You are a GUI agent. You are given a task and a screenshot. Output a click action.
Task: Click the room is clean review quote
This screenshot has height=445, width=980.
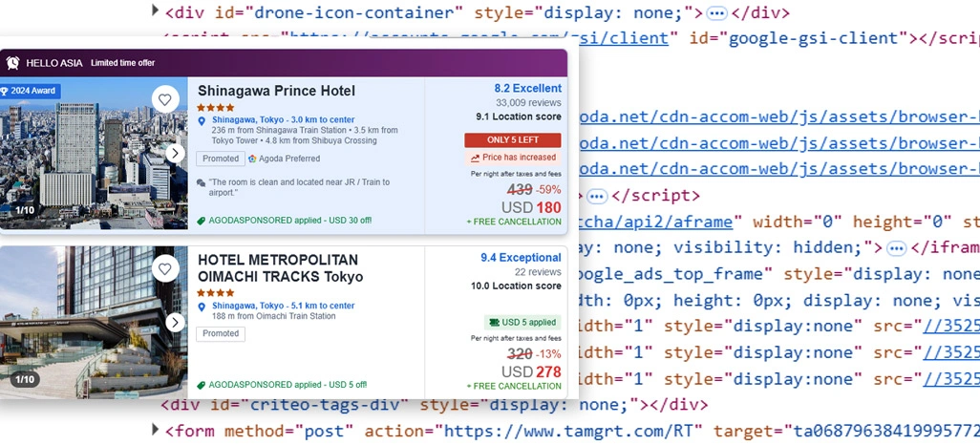(x=299, y=187)
